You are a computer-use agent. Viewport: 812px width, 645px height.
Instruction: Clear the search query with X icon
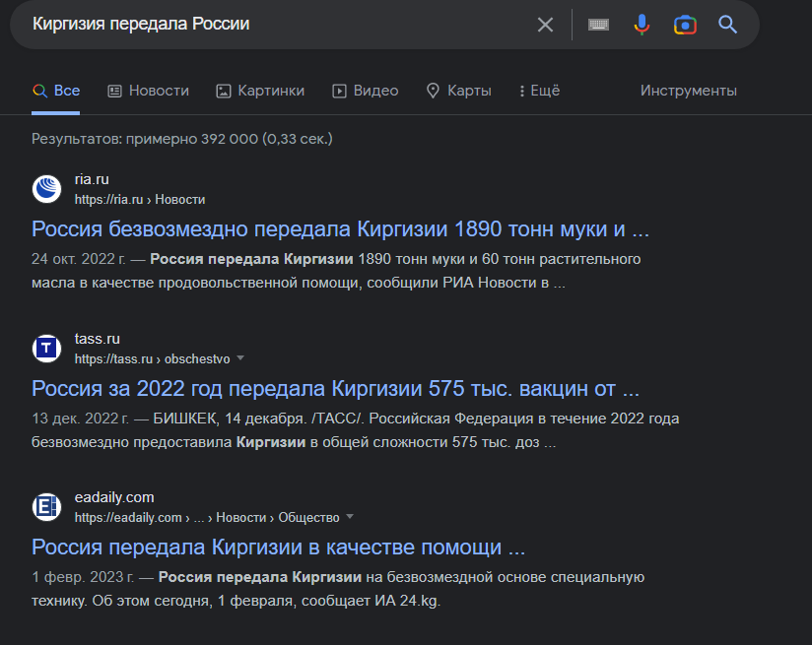(x=545, y=25)
